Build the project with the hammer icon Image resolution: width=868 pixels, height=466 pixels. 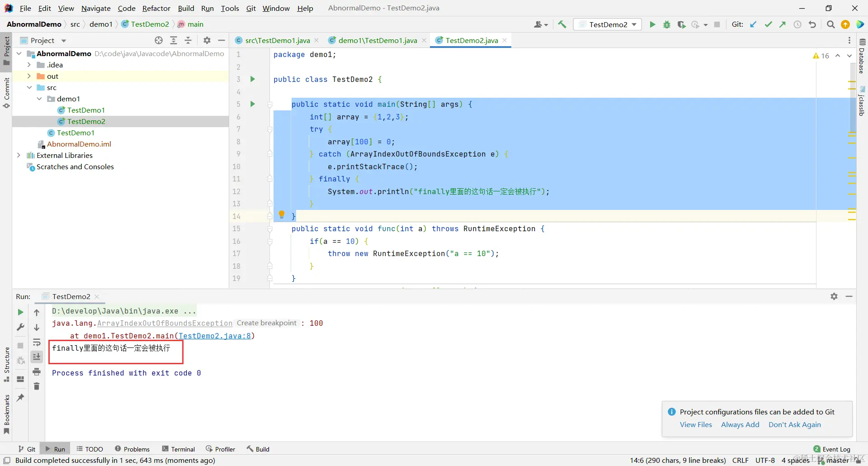pos(562,24)
